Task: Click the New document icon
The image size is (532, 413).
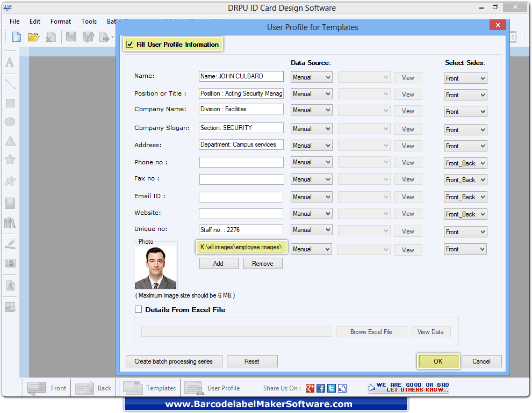Action: coord(16,37)
